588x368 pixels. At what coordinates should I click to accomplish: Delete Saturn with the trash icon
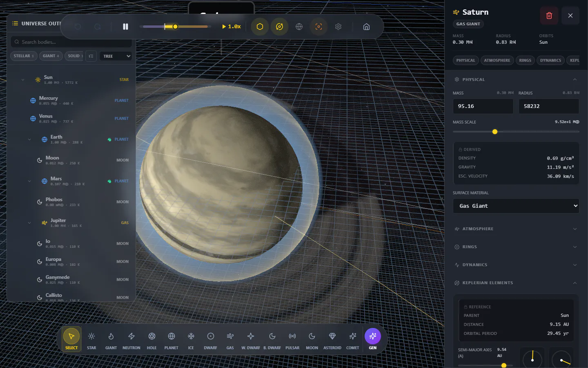pyautogui.click(x=549, y=16)
